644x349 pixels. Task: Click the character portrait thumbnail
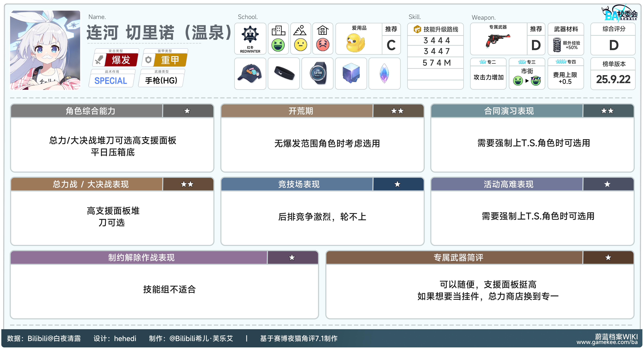(x=45, y=50)
